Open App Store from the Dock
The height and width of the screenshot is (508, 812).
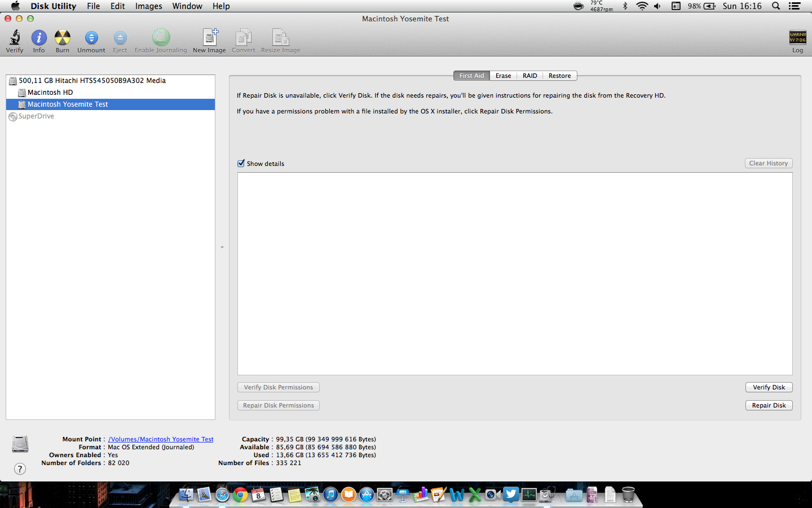point(367,495)
